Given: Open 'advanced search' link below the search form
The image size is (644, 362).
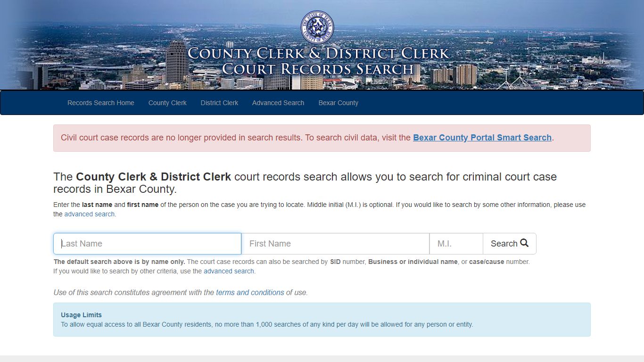Looking at the screenshot, I should tap(229, 271).
